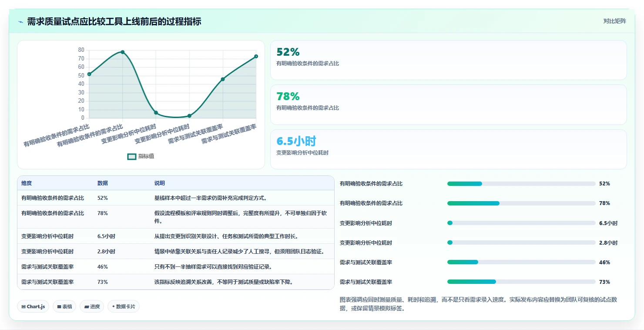Click the chart's peak data point at 78
This screenshot has height=330, width=644.
point(123,52)
